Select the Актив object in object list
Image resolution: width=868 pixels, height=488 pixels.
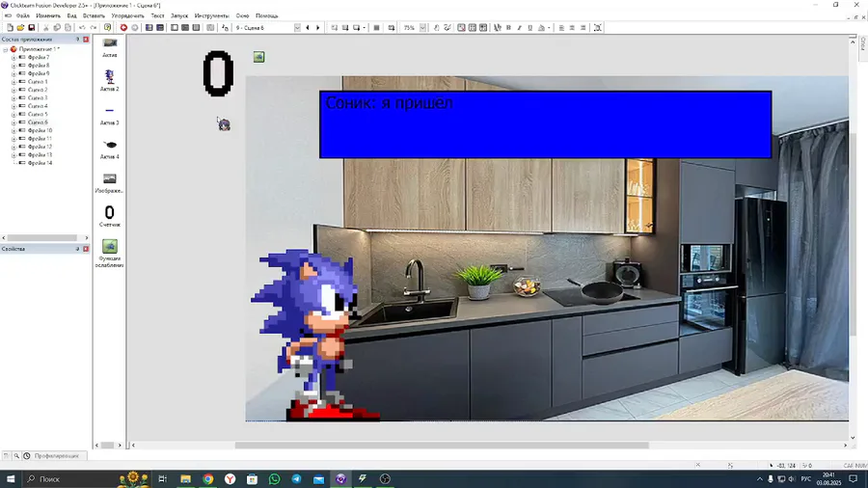click(x=110, y=47)
